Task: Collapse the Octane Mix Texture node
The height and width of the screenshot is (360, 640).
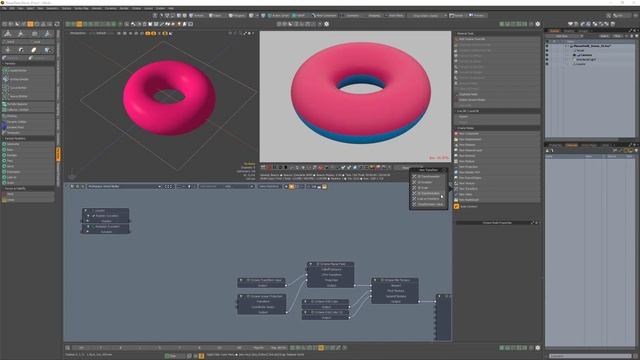Action: [375, 280]
